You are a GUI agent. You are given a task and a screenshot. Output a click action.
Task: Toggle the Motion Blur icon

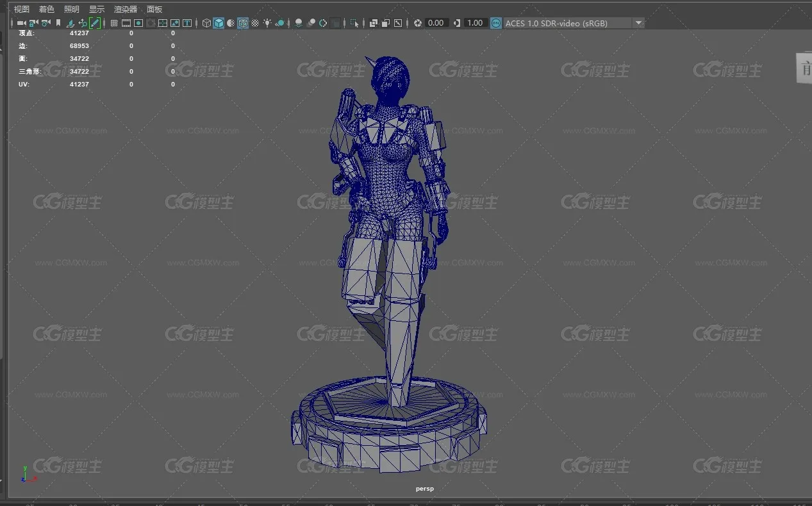click(311, 23)
